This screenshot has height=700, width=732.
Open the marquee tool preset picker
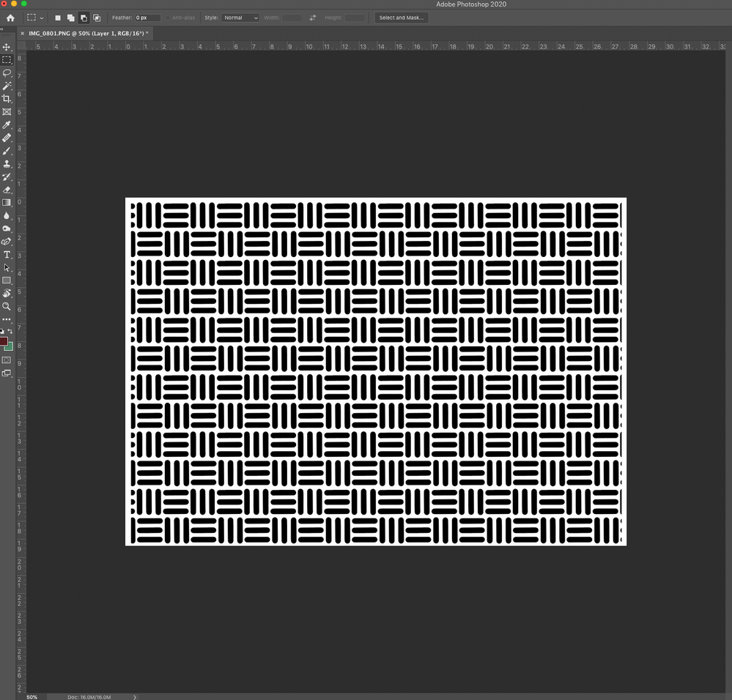click(35, 18)
